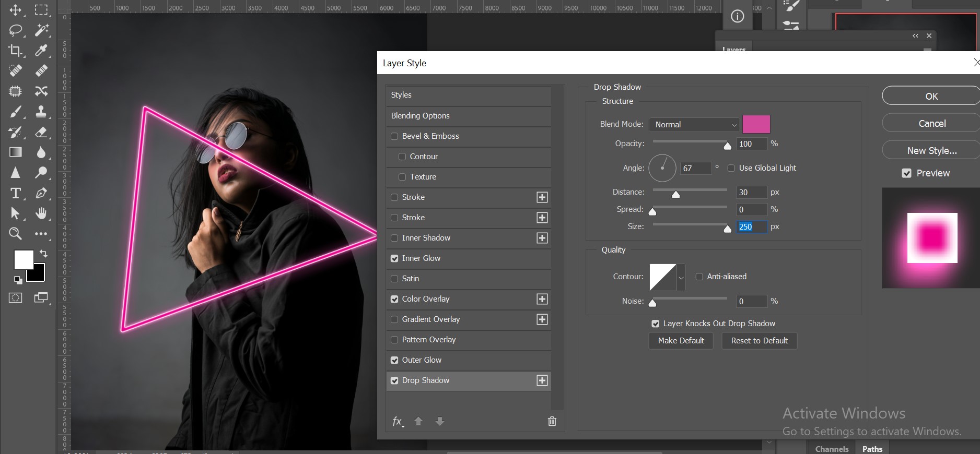The height and width of the screenshot is (454, 980).
Task: Click Reset to Default
Action: point(760,341)
